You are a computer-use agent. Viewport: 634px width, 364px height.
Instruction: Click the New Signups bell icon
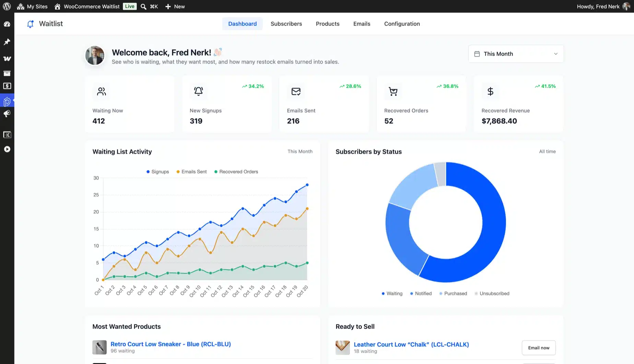pos(198,91)
